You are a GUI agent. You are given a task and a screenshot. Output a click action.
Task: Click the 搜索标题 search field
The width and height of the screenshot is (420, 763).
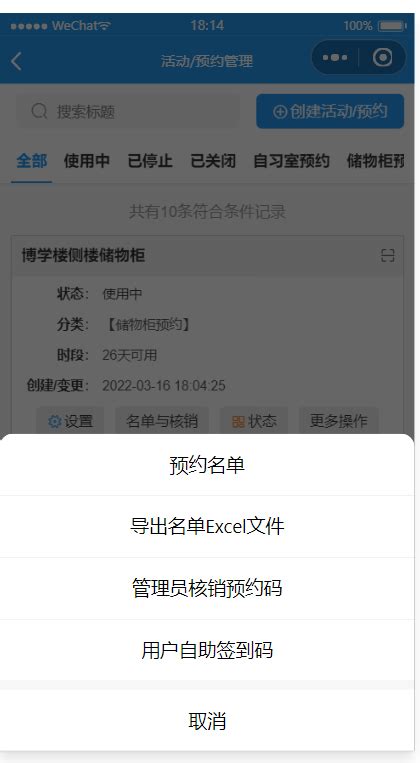click(128, 111)
